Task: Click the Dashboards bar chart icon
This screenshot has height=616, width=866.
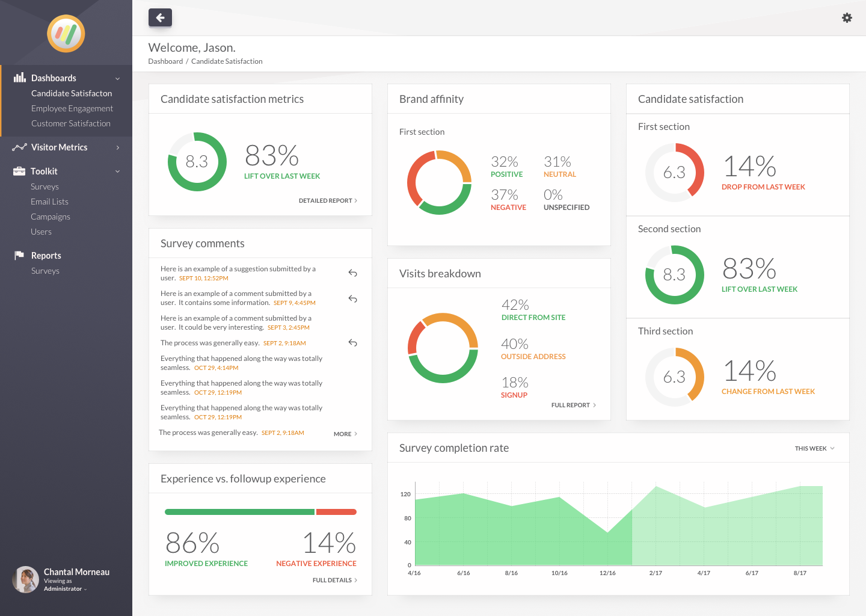Action: (20, 78)
